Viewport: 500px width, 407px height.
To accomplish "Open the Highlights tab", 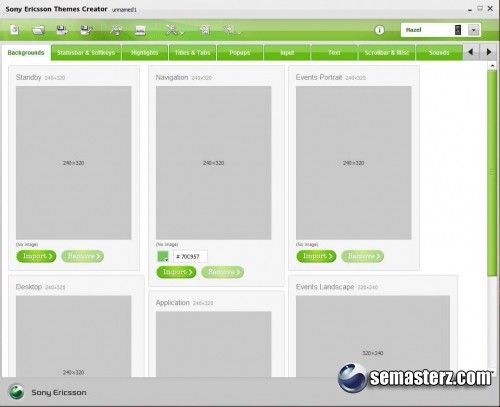I will tap(145, 53).
